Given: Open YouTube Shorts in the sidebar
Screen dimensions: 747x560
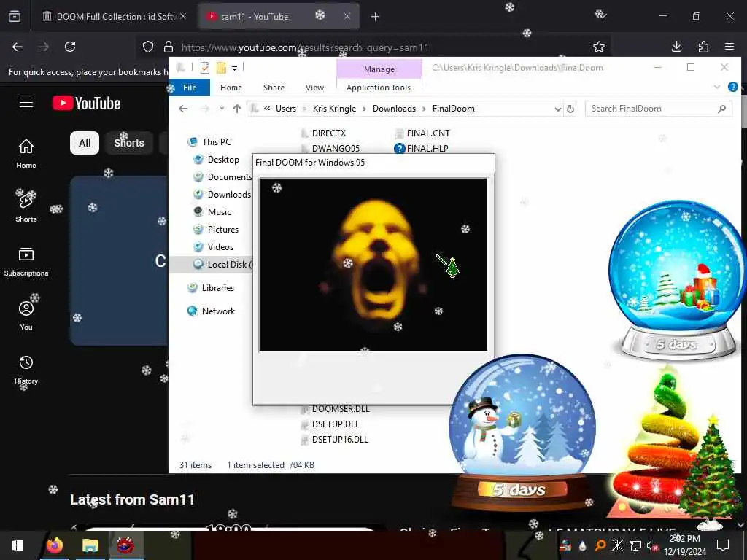Looking at the screenshot, I should 26,206.
